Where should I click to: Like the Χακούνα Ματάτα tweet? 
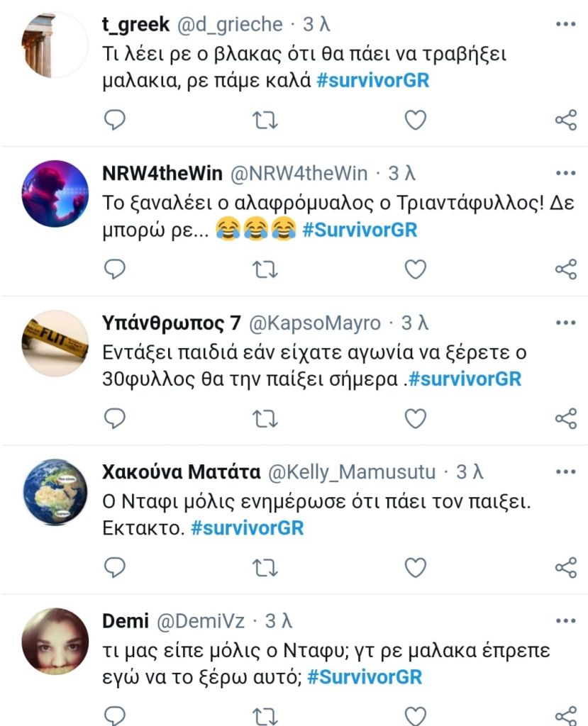(415, 568)
